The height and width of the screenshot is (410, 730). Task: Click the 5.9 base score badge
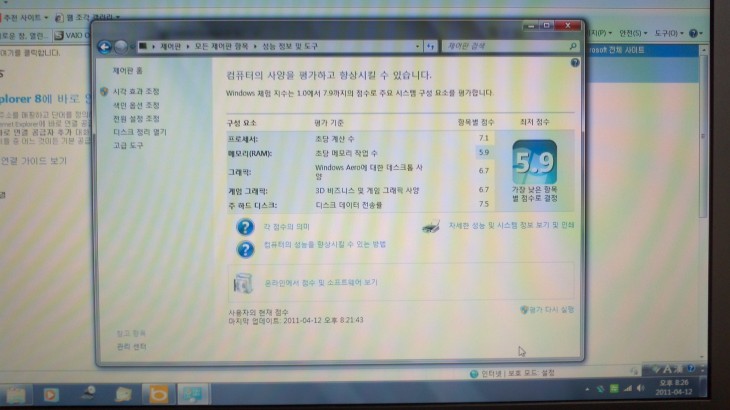click(534, 162)
